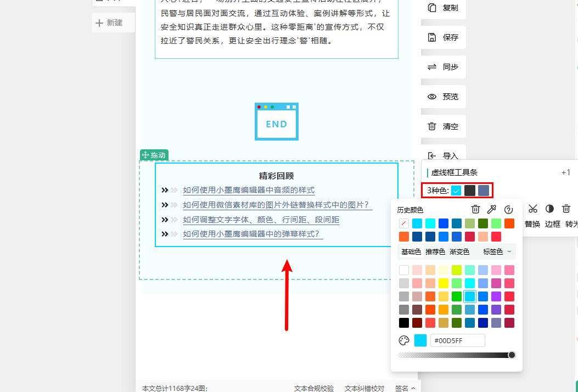Click the 保存 save icon
The width and height of the screenshot is (578, 392).
pos(432,37)
